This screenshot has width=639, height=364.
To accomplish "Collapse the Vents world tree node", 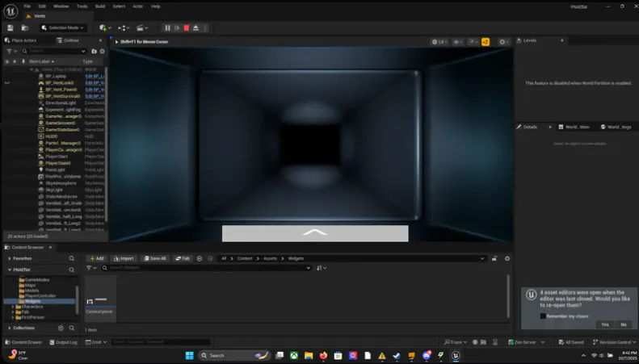I will (32, 69).
